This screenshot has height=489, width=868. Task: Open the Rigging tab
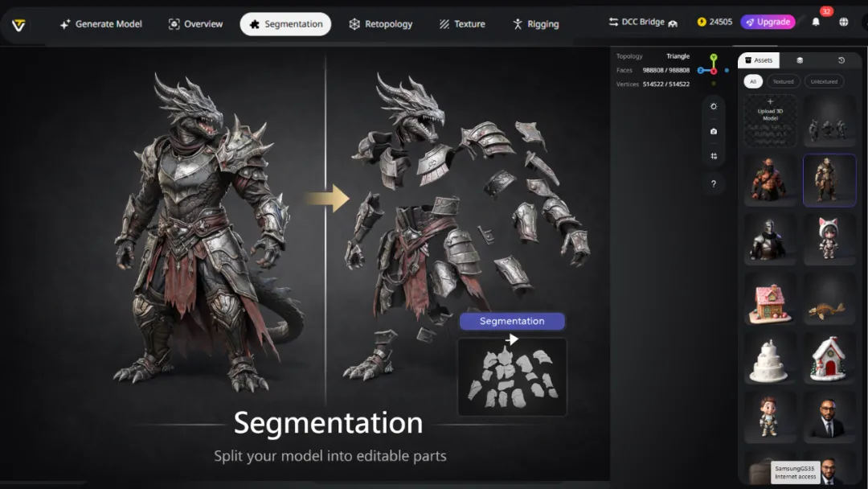(x=536, y=24)
